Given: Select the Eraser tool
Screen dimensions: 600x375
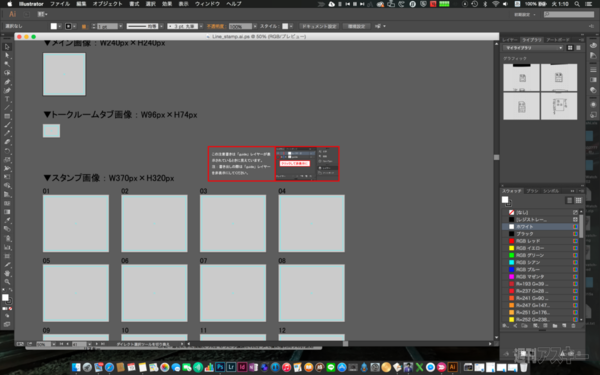Looking at the screenshot, I should [x=7, y=142].
